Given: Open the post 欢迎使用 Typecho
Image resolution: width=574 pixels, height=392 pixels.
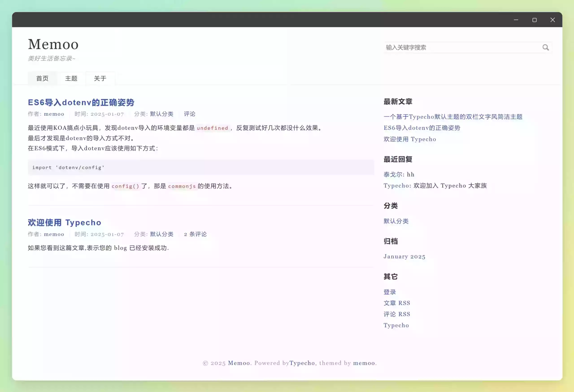Looking at the screenshot, I should (64, 222).
